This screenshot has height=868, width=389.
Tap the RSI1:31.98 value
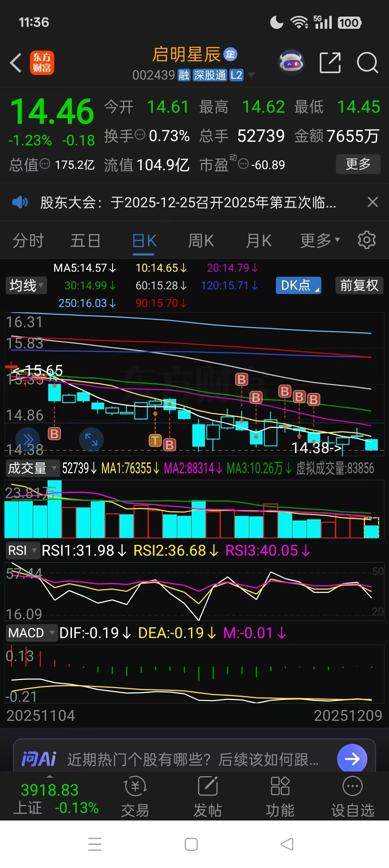tap(84, 551)
